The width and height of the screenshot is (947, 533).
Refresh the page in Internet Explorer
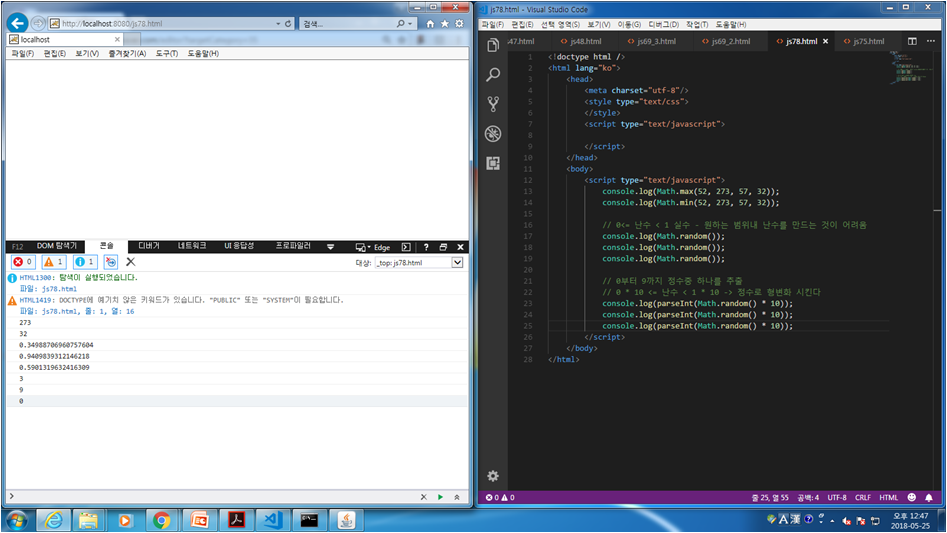click(288, 24)
